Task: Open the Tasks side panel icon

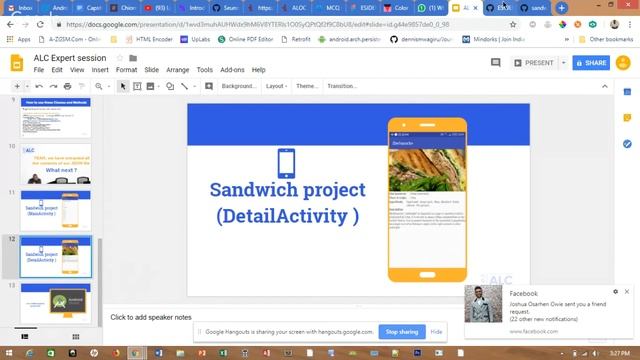Action: tap(627, 144)
